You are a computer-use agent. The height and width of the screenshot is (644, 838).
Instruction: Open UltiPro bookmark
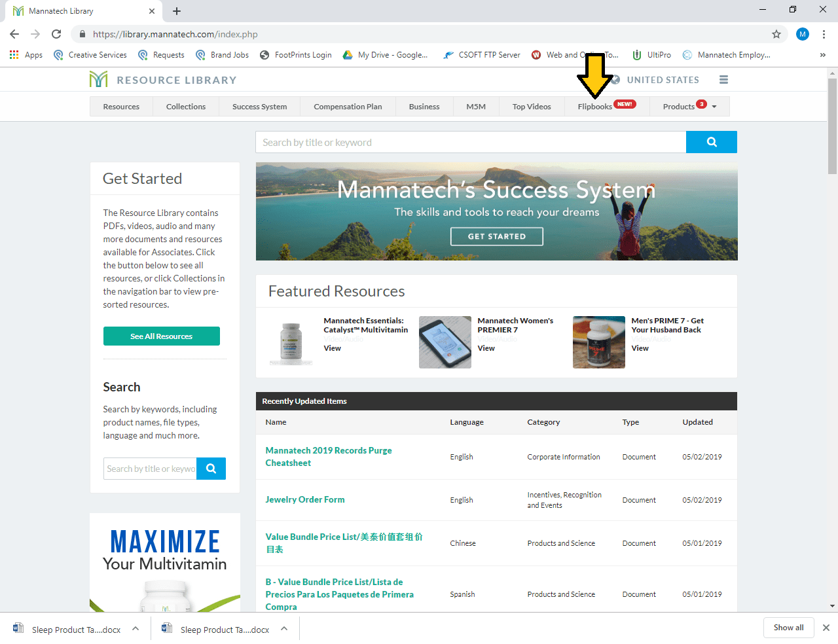[x=651, y=55]
